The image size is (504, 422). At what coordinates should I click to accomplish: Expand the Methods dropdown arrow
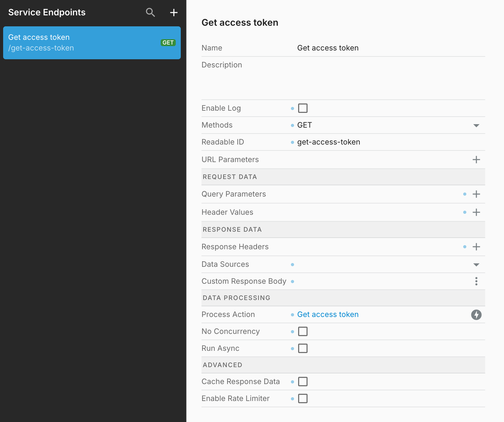[476, 125]
